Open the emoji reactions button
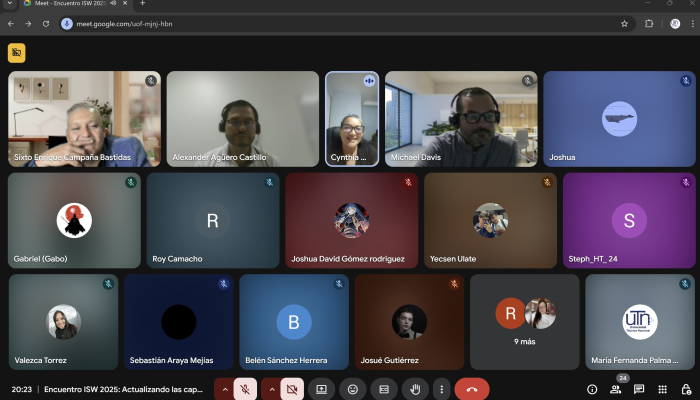The width and height of the screenshot is (700, 400). (x=352, y=388)
